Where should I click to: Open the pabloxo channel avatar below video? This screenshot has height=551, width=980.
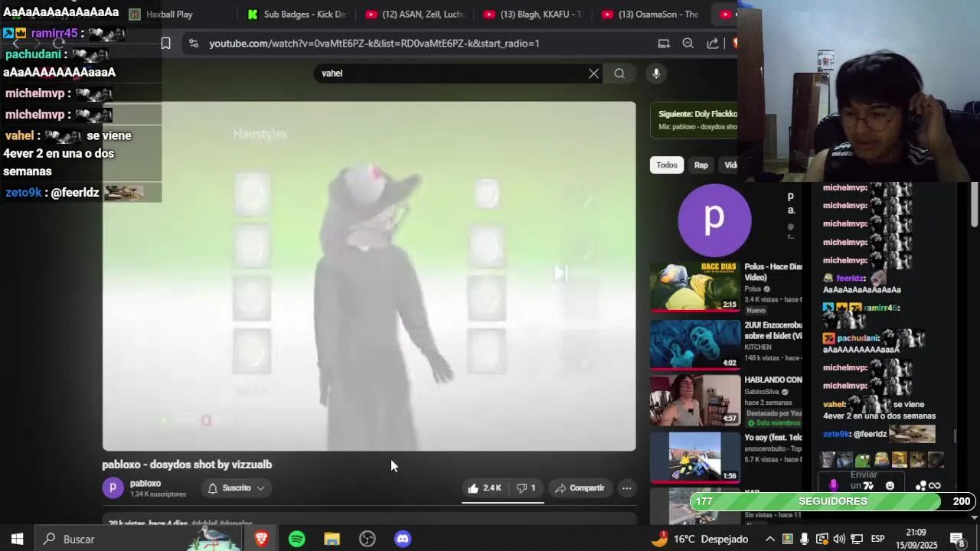coord(113,488)
